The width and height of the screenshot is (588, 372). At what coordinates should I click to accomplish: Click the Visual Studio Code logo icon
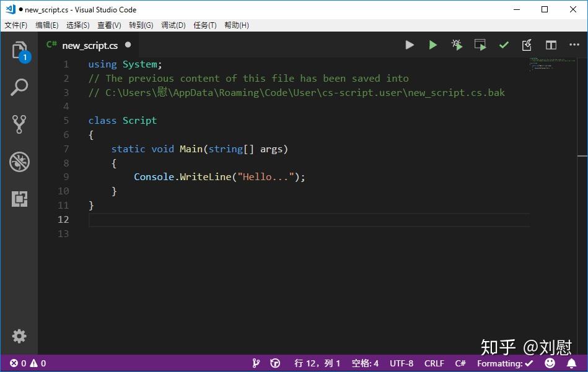pyautogui.click(x=11, y=9)
